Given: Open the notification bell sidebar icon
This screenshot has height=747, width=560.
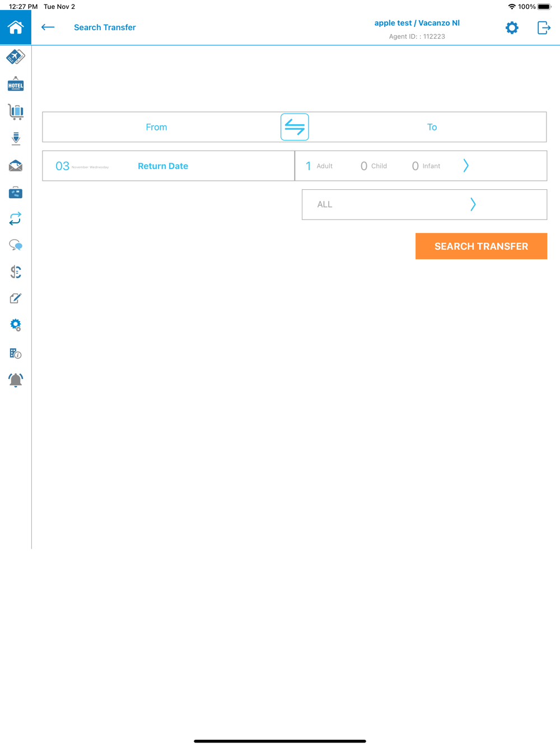Looking at the screenshot, I should coord(16,380).
